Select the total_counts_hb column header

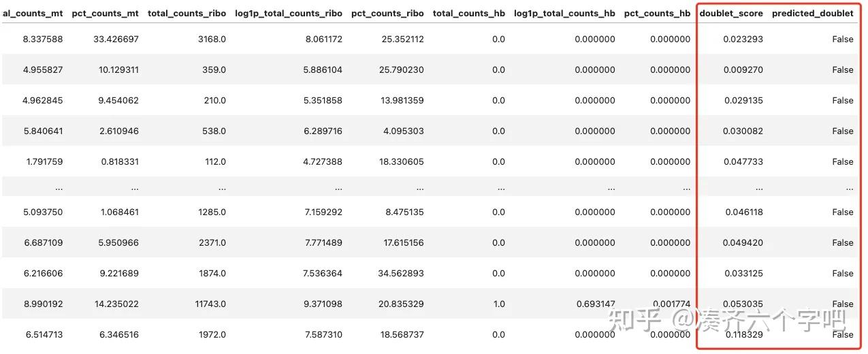click(468, 13)
